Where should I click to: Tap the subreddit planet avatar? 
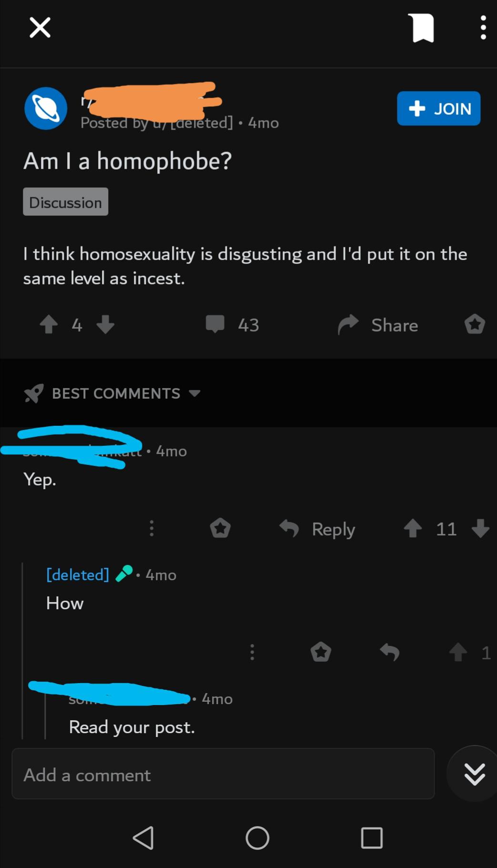coord(46,109)
